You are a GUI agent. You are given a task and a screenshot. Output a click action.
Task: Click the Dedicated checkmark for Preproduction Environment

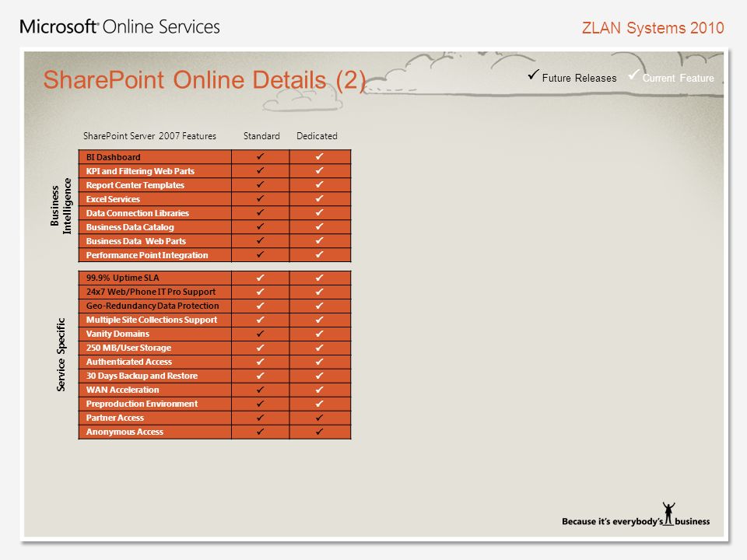coord(319,404)
